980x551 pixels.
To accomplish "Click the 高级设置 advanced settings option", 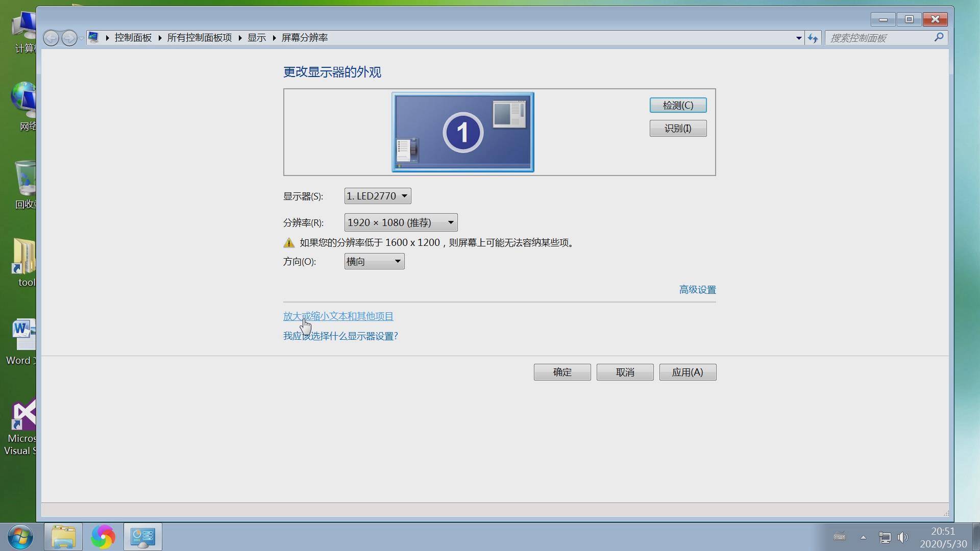I will (x=697, y=289).
